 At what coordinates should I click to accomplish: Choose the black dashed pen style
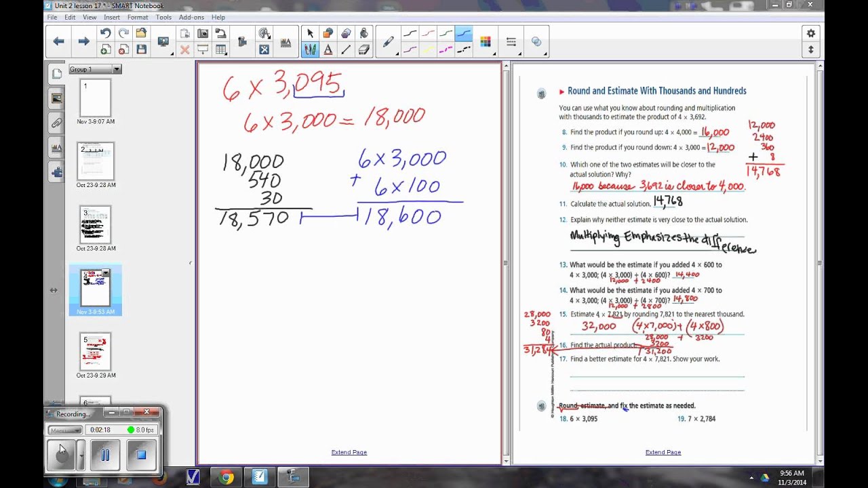pyautogui.click(x=463, y=49)
